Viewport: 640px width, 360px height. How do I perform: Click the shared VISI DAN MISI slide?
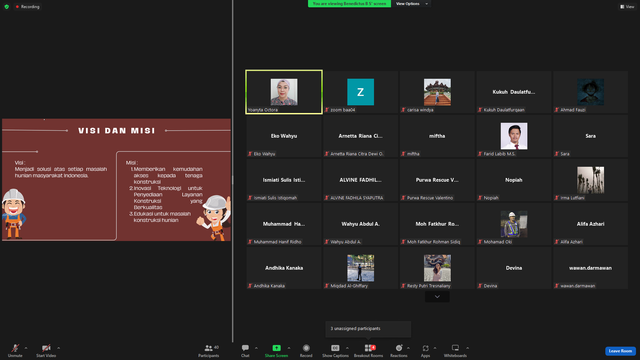pyautogui.click(x=116, y=180)
